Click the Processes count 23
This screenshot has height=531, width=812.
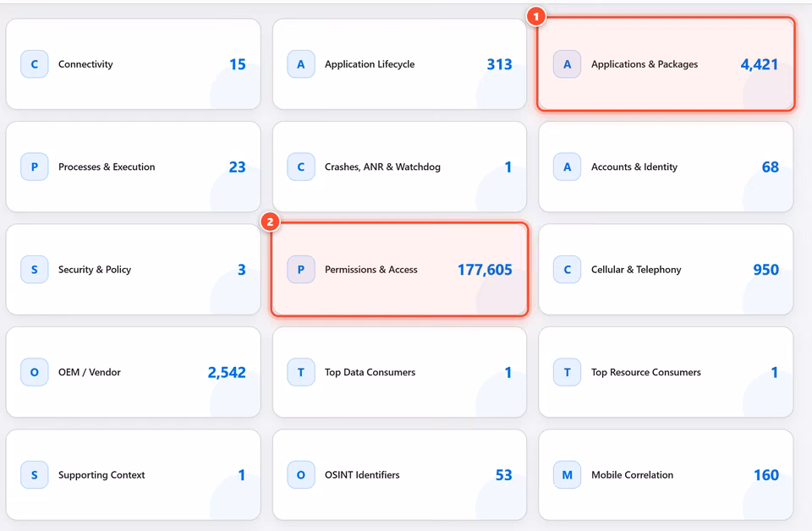click(237, 167)
